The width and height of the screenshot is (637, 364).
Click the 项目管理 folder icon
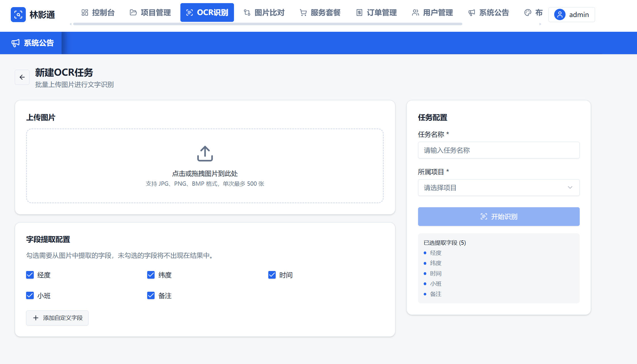(133, 12)
